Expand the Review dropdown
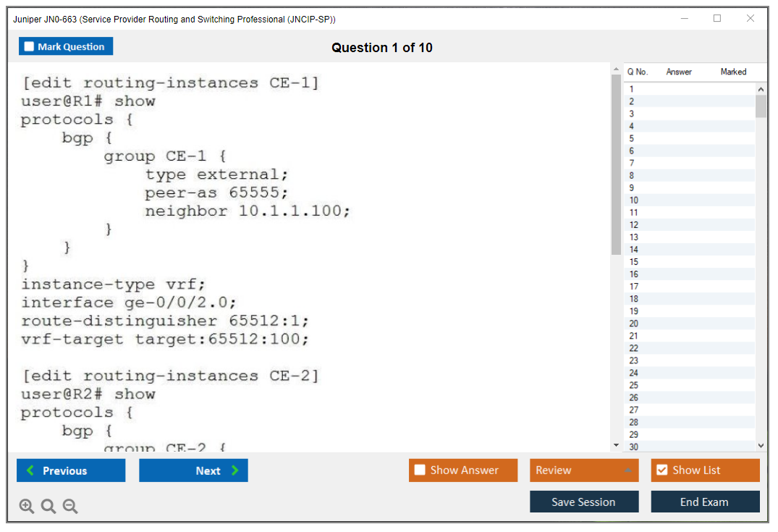 [x=628, y=470]
